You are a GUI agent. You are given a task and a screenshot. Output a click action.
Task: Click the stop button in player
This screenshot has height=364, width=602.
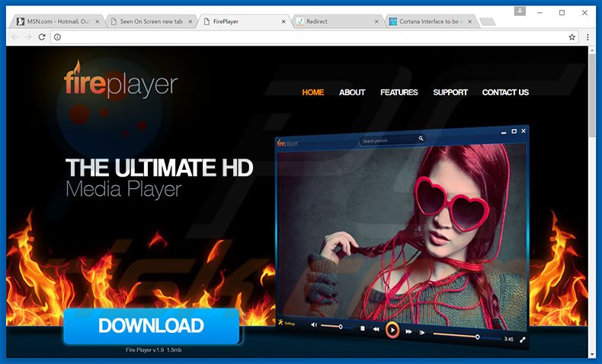(363, 329)
